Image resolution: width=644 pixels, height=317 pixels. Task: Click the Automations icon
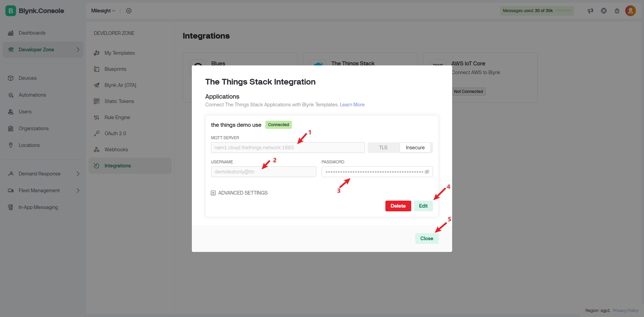click(x=11, y=95)
